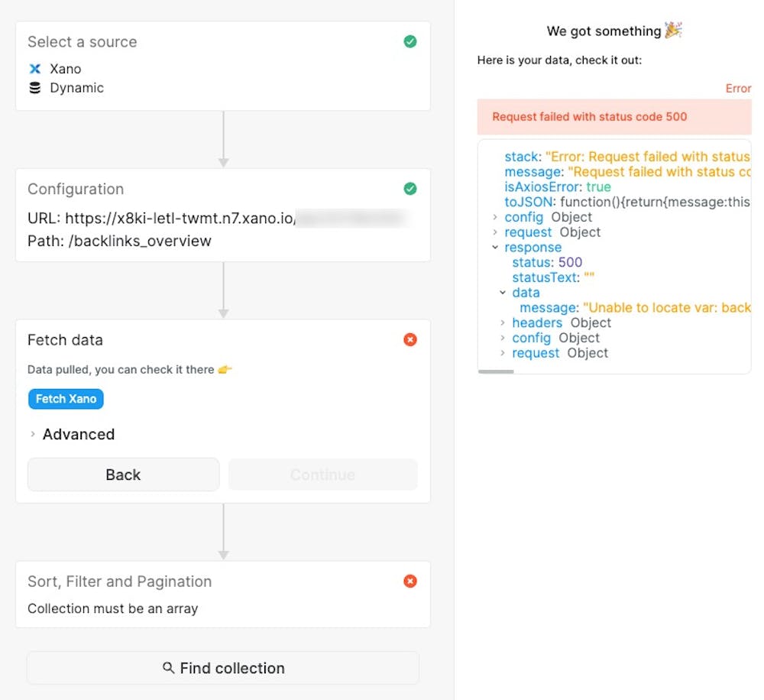Select the Dynamic source database icon
The image size is (764, 700).
(x=34, y=87)
